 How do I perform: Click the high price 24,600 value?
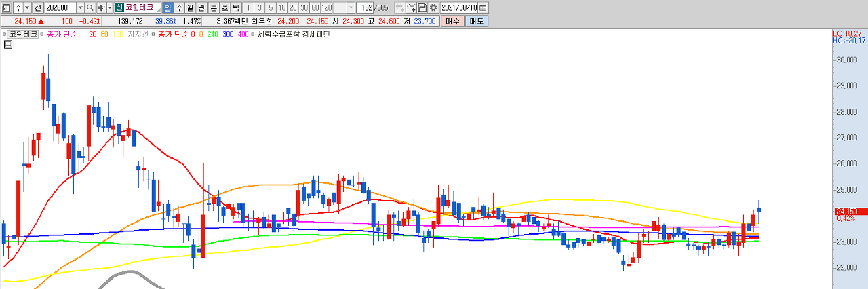point(389,21)
